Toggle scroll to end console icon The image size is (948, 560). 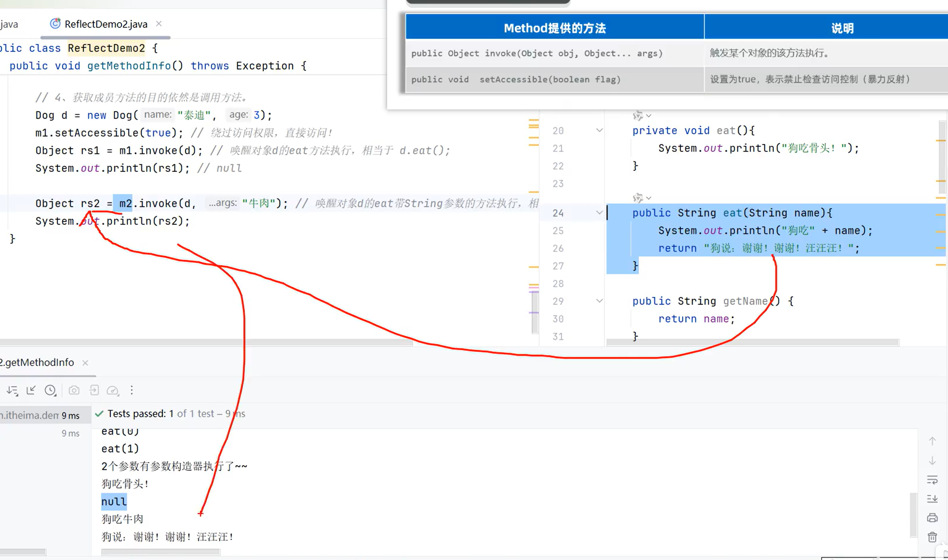tap(932, 499)
